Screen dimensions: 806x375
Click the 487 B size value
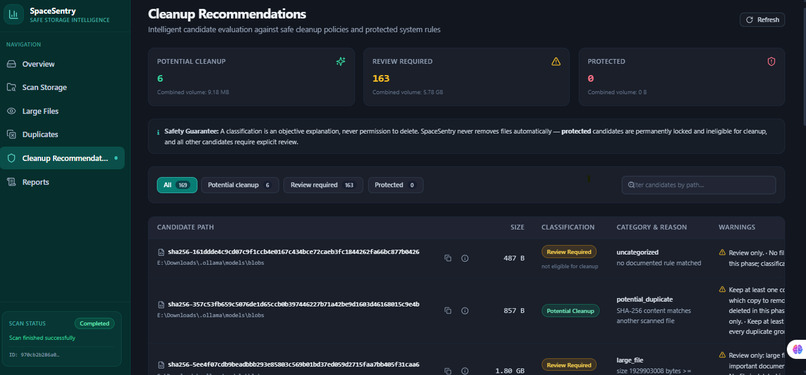514,258
